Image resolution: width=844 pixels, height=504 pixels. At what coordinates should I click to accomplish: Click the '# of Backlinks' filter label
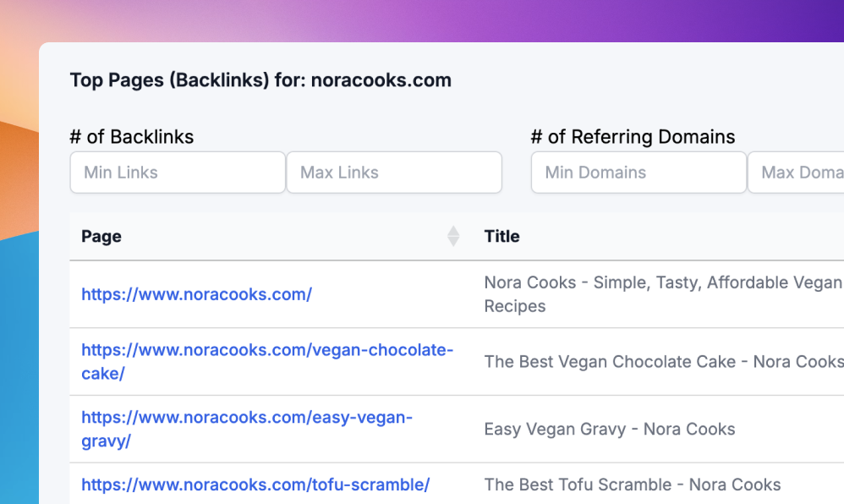pyautogui.click(x=132, y=137)
